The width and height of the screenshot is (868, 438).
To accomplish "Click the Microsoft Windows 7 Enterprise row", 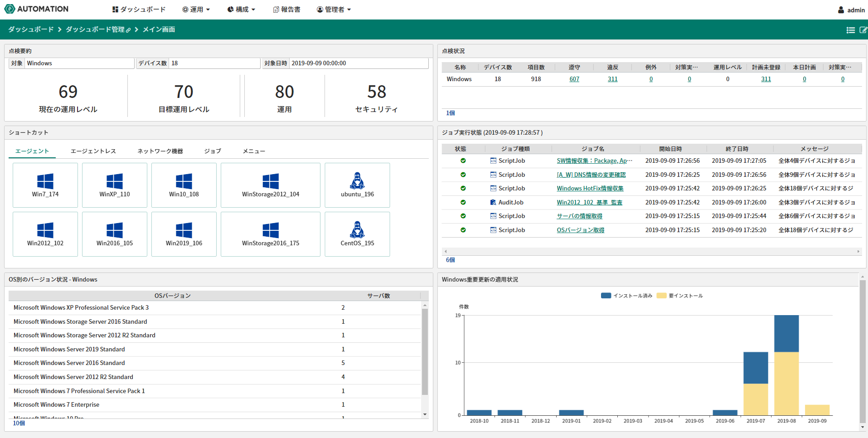I will (215, 404).
